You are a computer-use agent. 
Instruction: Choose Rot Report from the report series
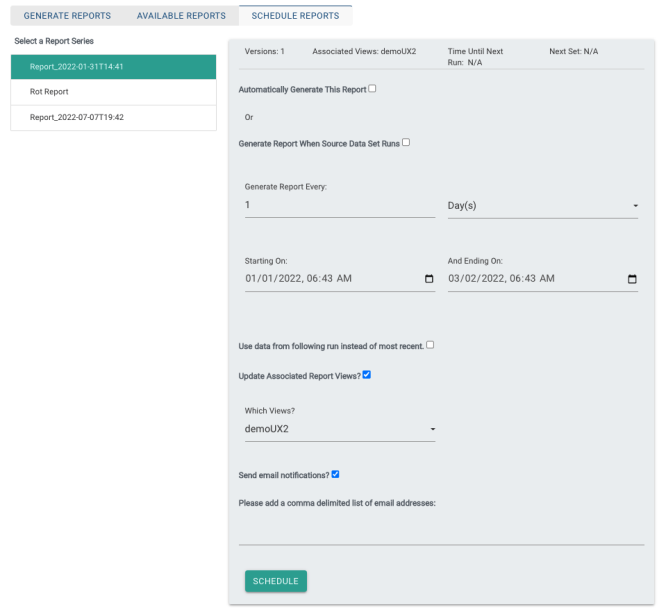pyautogui.click(x=113, y=92)
